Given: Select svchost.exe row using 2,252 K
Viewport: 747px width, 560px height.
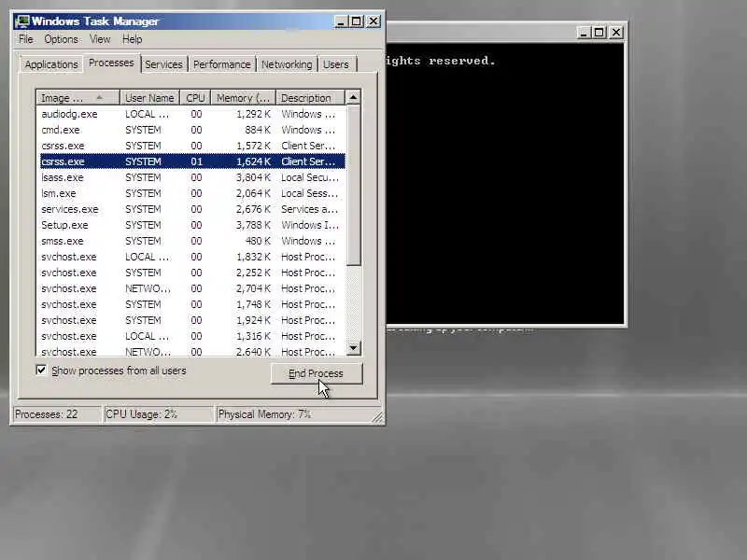Looking at the screenshot, I should [191, 273].
